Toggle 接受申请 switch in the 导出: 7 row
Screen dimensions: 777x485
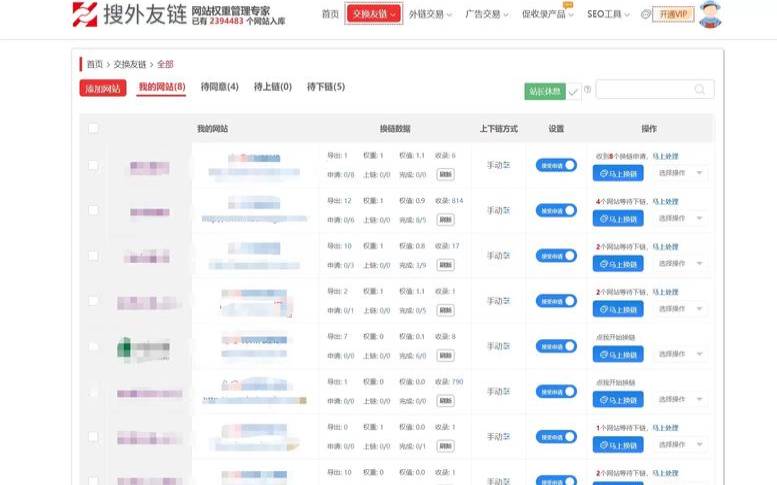click(x=556, y=346)
